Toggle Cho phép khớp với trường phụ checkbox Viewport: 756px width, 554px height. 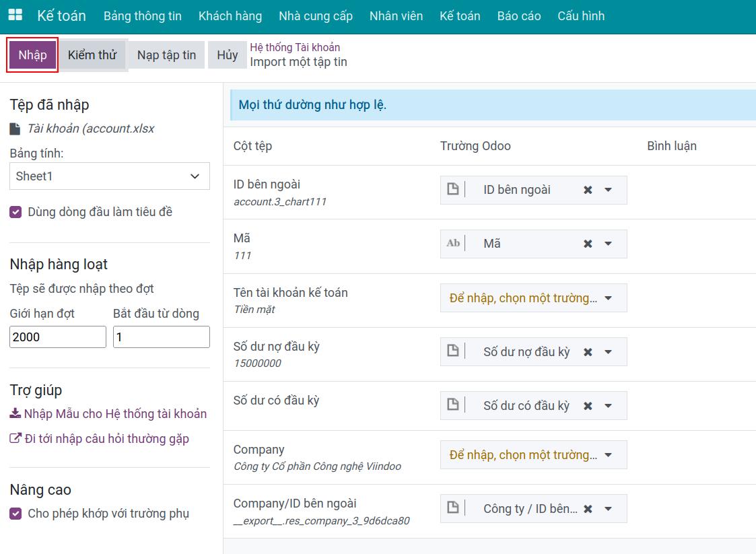[x=15, y=514]
